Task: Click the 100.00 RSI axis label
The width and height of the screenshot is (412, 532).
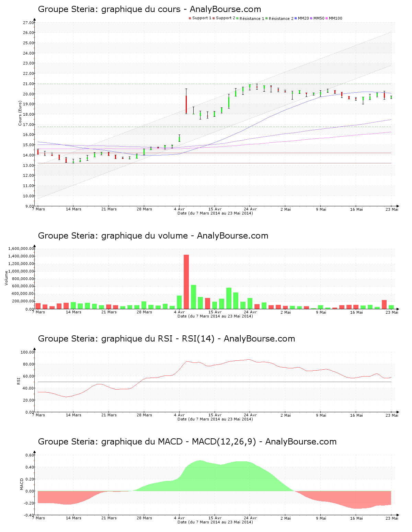Action: tap(27, 352)
